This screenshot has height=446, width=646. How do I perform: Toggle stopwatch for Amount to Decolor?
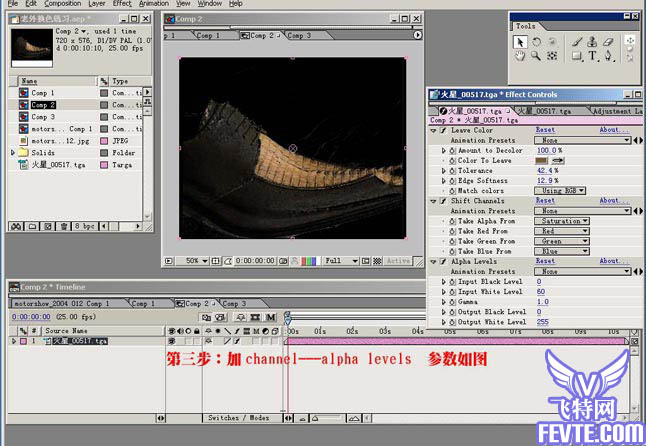pos(452,151)
